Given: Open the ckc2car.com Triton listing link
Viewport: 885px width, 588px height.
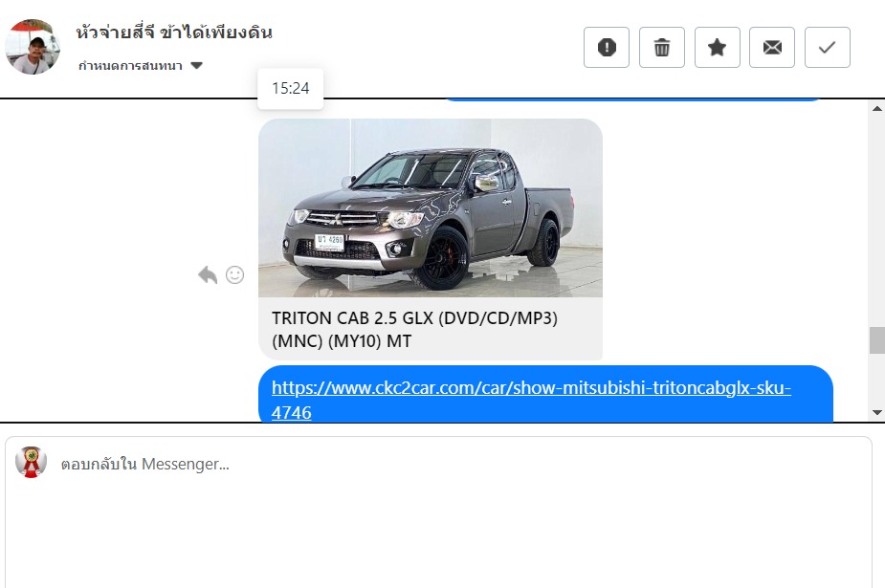Looking at the screenshot, I should click(x=531, y=400).
